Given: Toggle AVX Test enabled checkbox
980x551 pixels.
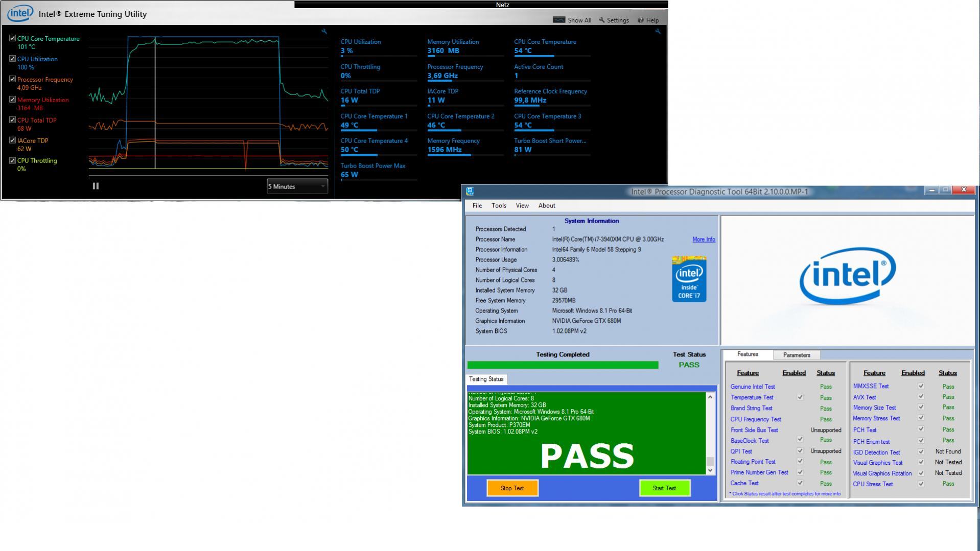Looking at the screenshot, I should [x=921, y=397].
